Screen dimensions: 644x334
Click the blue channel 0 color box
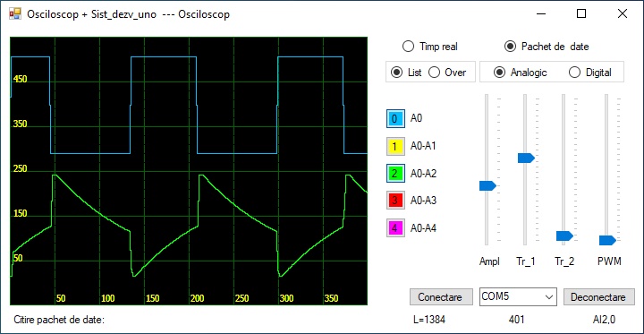click(x=395, y=118)
